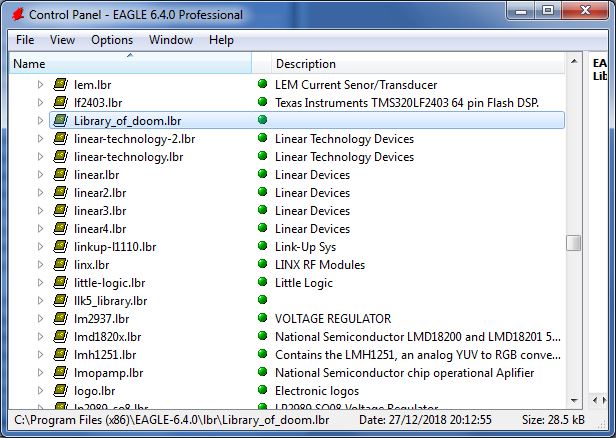
Task: Click the lem.lbr library book icon
Action: (60, 84)
